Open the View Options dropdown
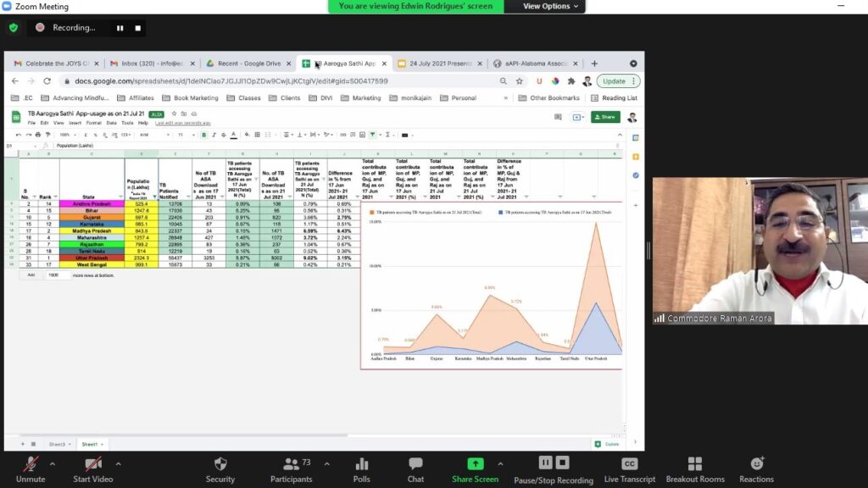Screen dimensions: 868x488 pyautogui.click(x=551, y=6)
